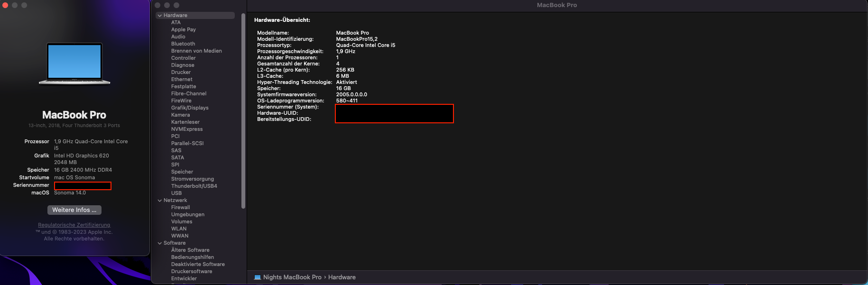Select Hardware in the path bar
The height and width of the screenshot is (285, 868).
coord(342,277)
